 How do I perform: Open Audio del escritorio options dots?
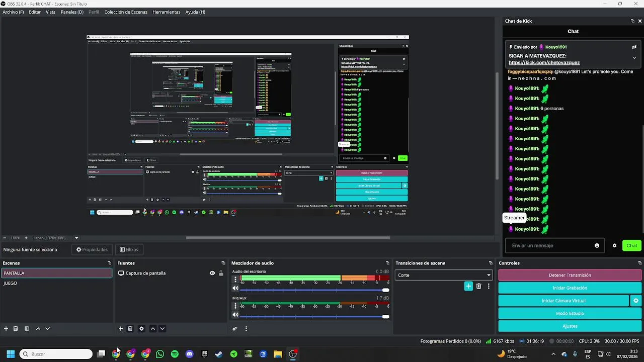(235, 279)
